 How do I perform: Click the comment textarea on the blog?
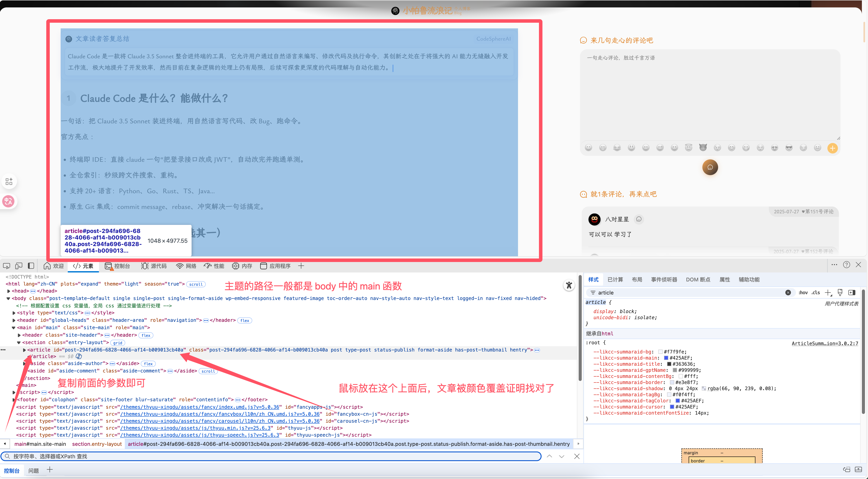[710, 95]
